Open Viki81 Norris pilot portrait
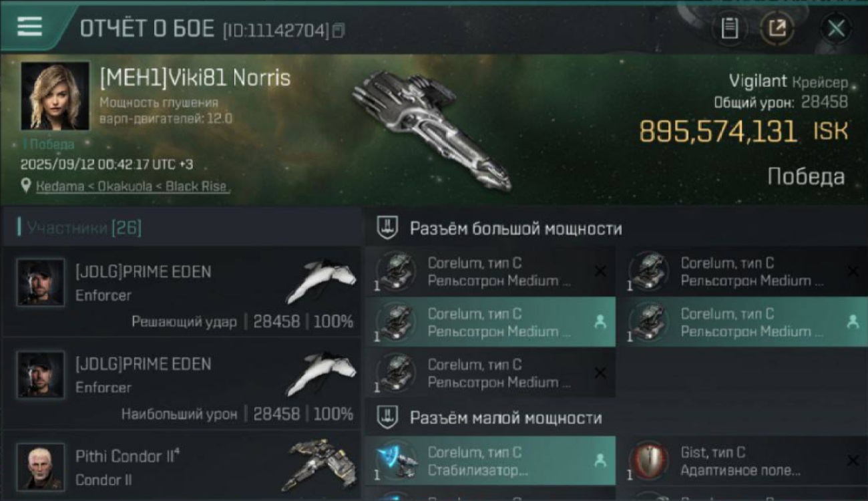The width and height of the screenshot is (868, 501). (x=55, y=96)
